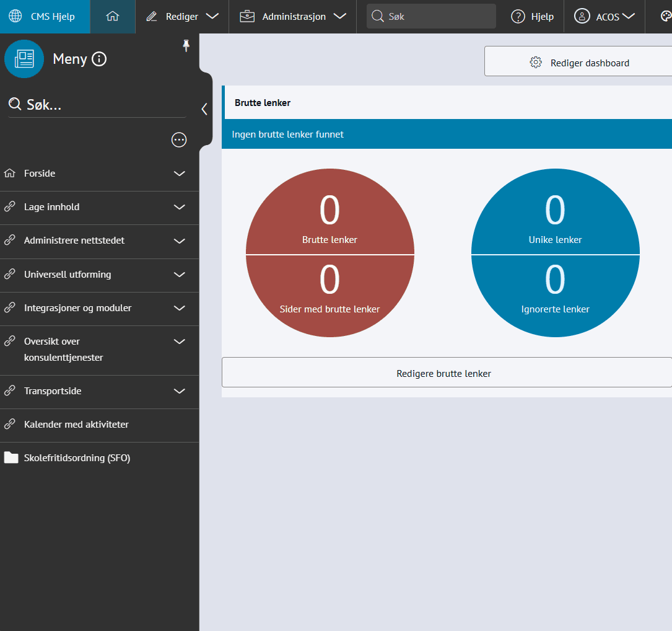This screenshot has height=631, width=672.
Task: Click the palette icon in top bar
Action: [x=666, y=17]
